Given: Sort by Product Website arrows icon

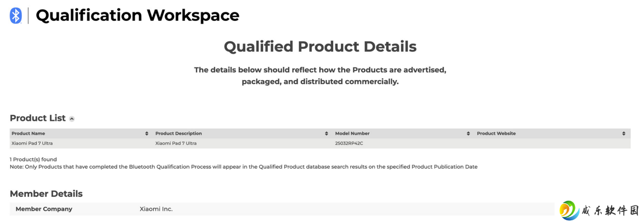Looking at the screenshot, I should 624,134.
